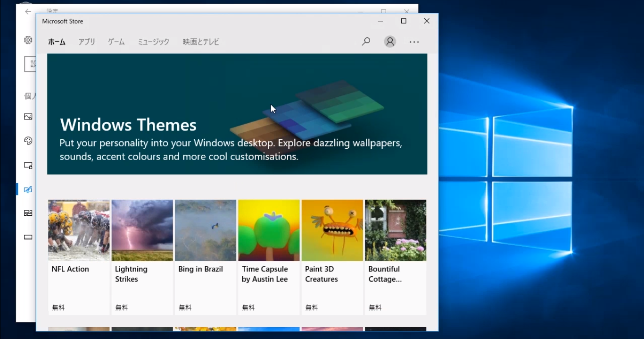The width and height of the screenshot is (644, 339).
Task: Open Time Capsule by Austin Lee thumbnail
Action: [x=269, y=230]
